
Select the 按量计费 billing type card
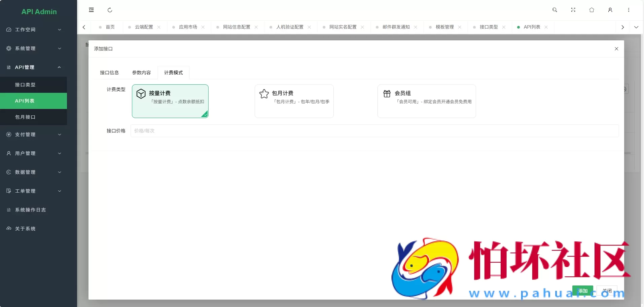tap(170, 101)
